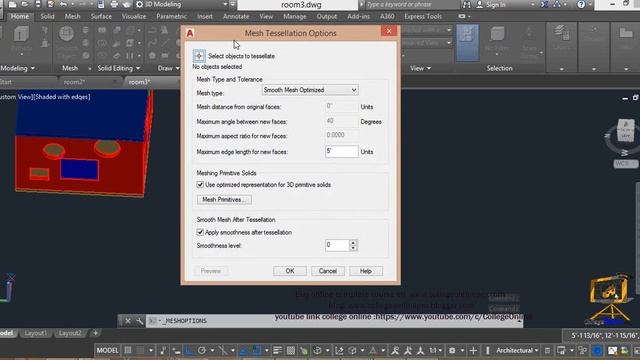Click the isolate objects icon in status bar
Image resolution: width=640 pixels, height=360 pixels.
tap(582, 350)
